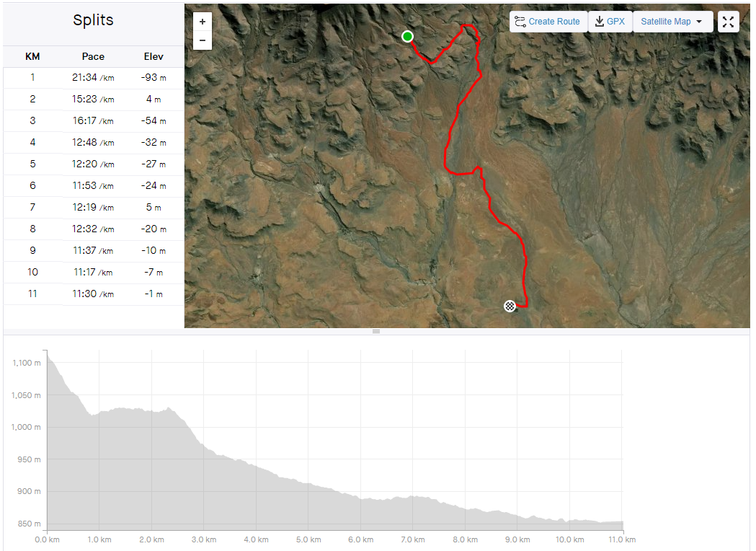
Task: Zoom in on the satellite map
Action: click(x=203, y=22)
